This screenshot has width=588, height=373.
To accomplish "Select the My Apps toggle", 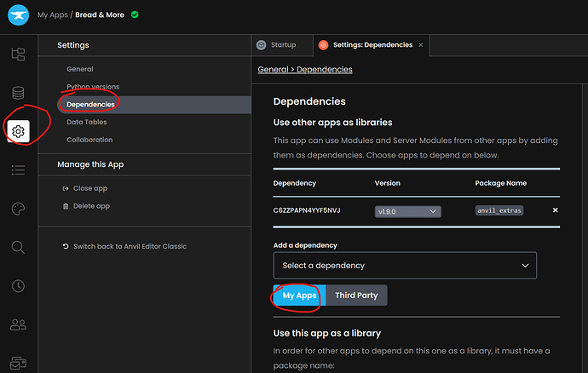I will point(300,296).
